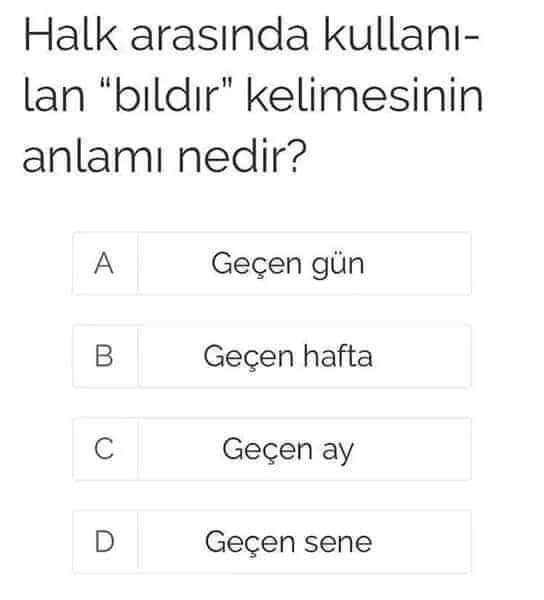Click the word 'ay' in option C

[338, 452]
